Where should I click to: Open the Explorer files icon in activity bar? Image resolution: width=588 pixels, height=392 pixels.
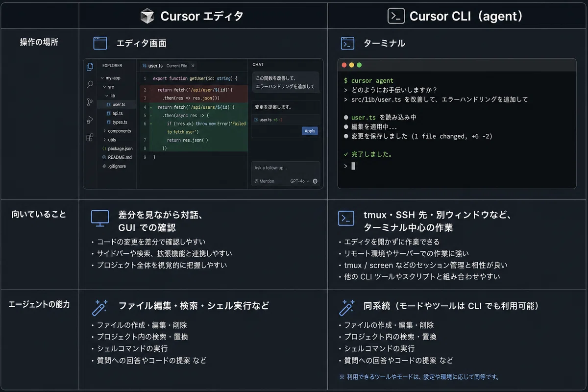point(90,67)
